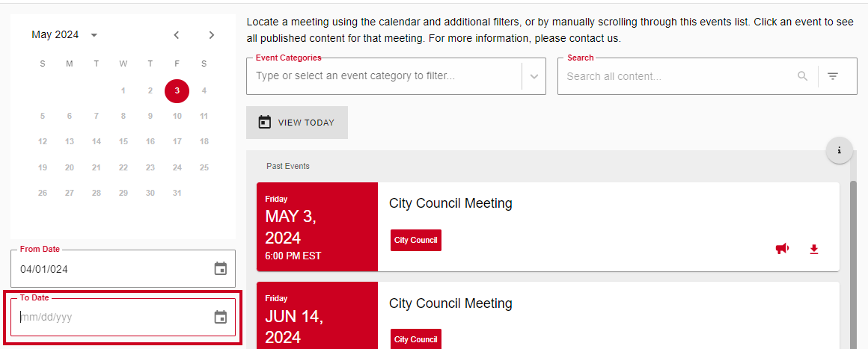Select the City Council tag on May 3 event
This screenshot has width=868, height=349.
[x=416, y=240]
